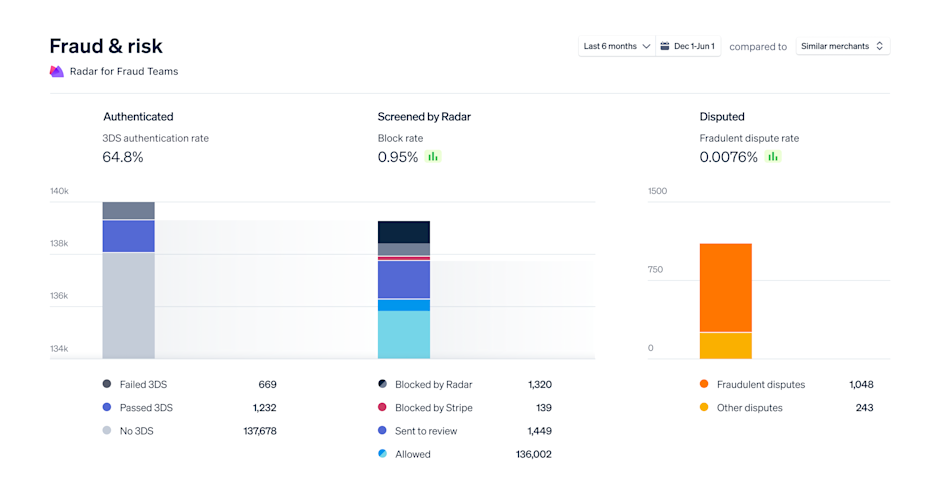Image resolution: width=930 pixels, height=497 pixels.
Task: Click the Radar for Fraud Teams logo icon
Action: point(56,71)
